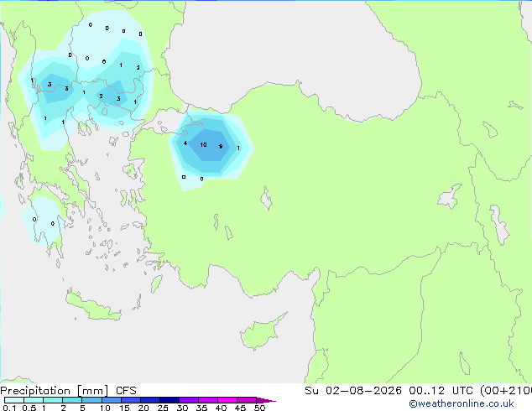Click the legend label '0.1'
532x411 pixels.
9,408
